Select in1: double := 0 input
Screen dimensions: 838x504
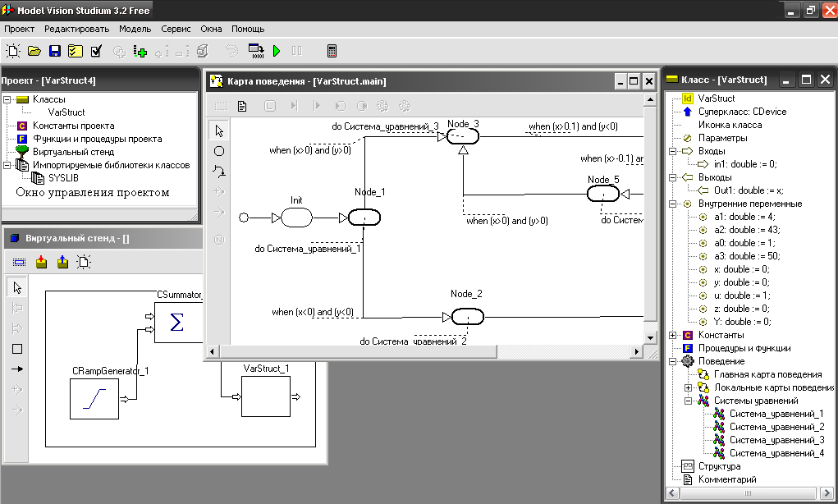click(x=745, y=164)
